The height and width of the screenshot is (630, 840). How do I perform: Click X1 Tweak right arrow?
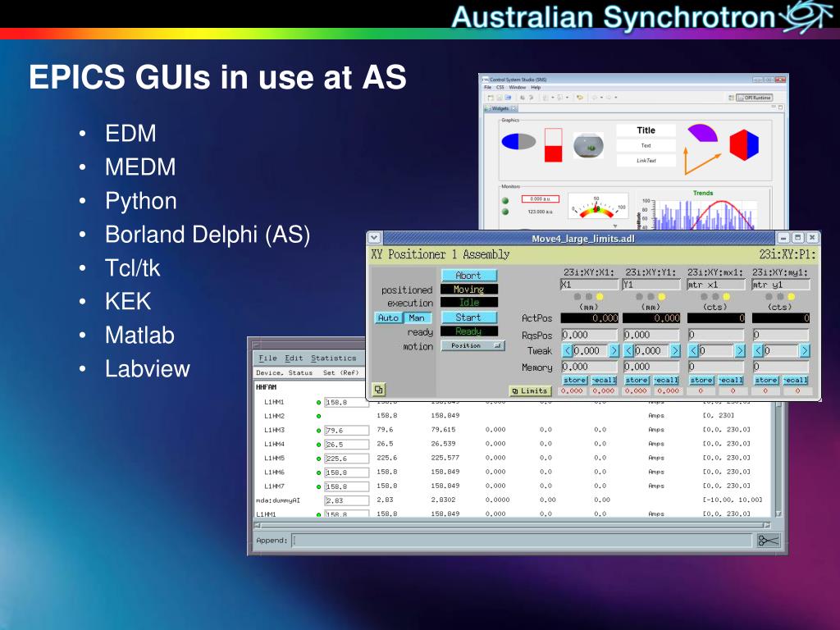614,351
